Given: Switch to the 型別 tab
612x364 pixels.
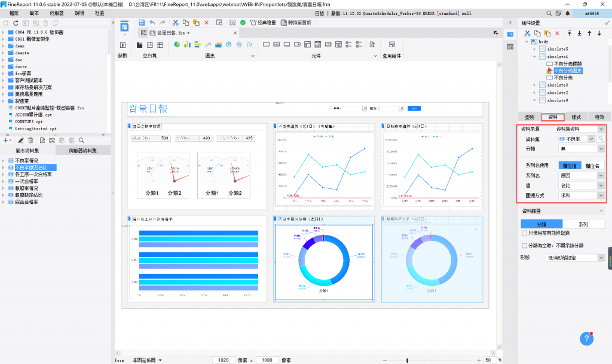Looking at the screenshot, I should [x=530, y=117].
